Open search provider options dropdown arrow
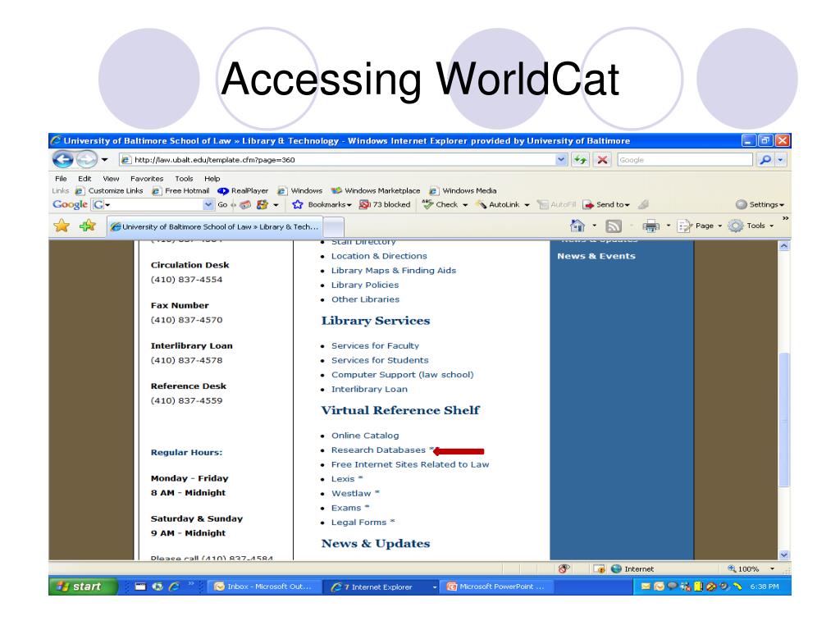 781,160
